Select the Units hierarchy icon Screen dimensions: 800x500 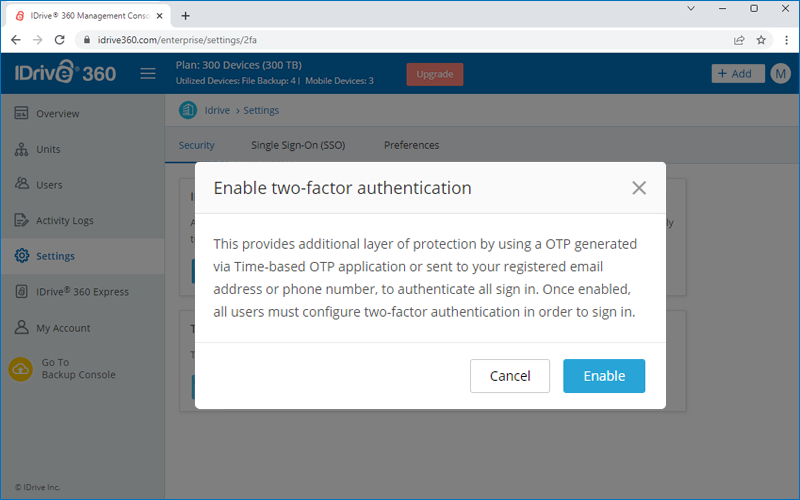pos(21,149)
